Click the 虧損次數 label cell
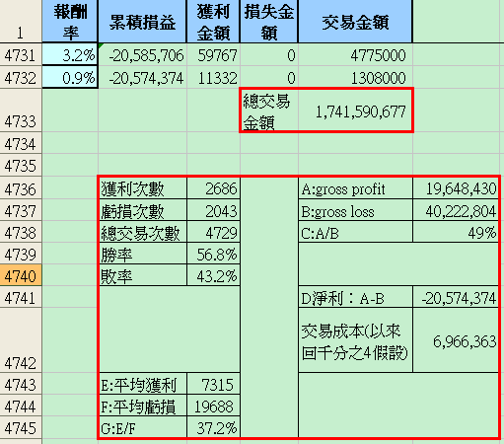This screenshot has height=444, width=504. point(143,210)
